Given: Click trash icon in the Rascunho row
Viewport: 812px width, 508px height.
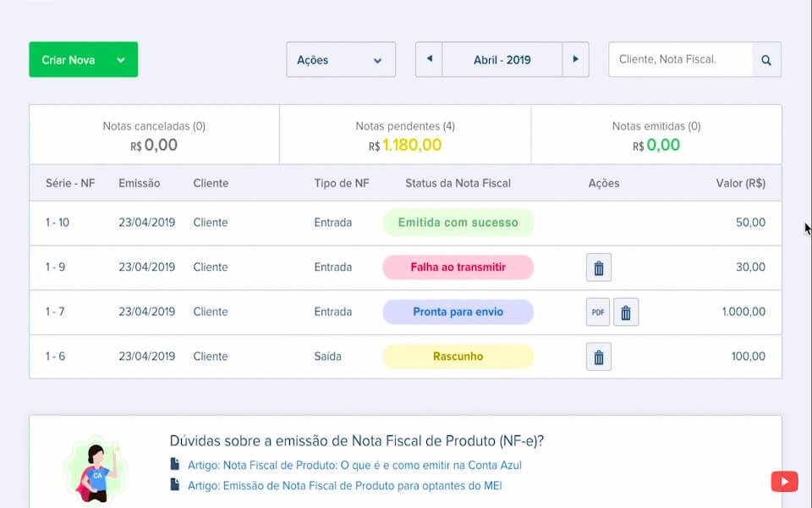Looking at the screenshot, I should (x=599, y=356).
